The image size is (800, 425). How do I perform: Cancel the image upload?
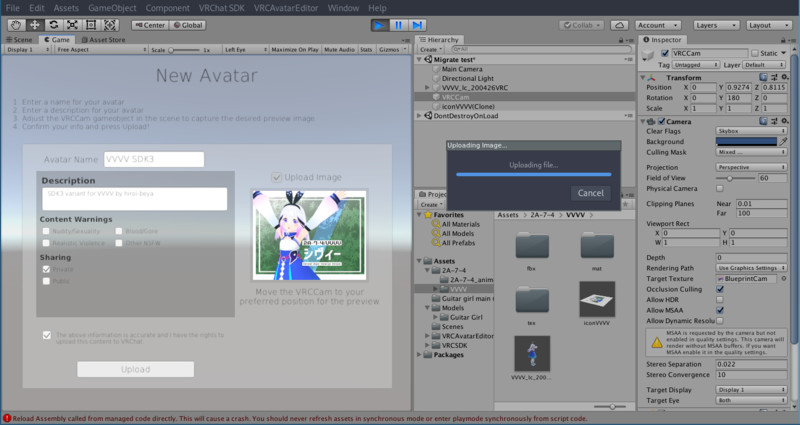pos(590,193)
